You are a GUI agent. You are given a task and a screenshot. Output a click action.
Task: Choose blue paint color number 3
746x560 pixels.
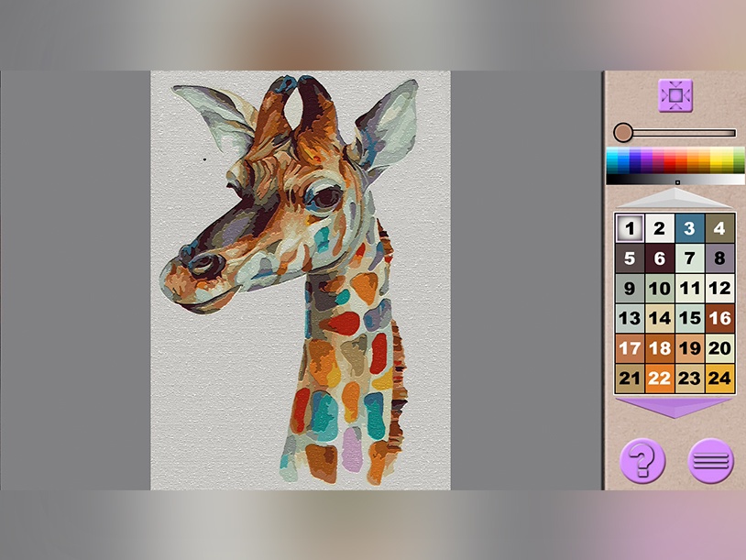coord(689,228)
